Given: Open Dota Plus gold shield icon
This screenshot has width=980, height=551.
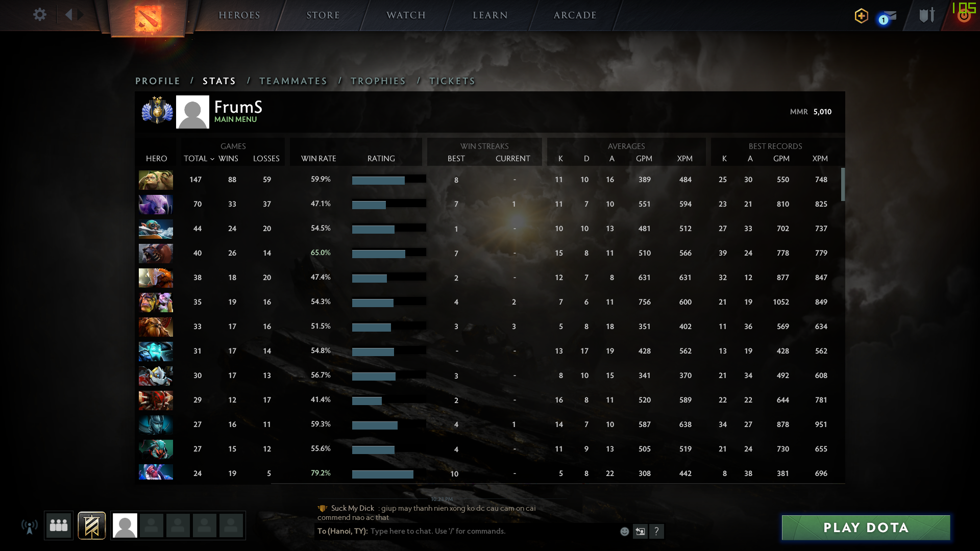Looking at the screenshot, I should 862,16.
